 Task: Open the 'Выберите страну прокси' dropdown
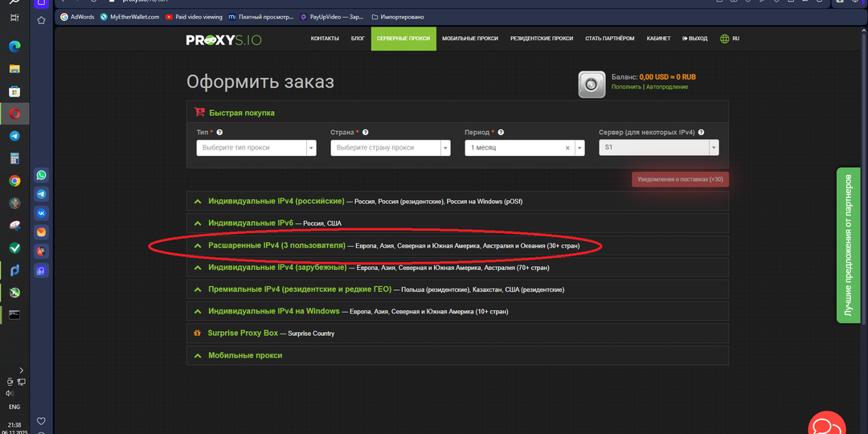tap(391, 148)
